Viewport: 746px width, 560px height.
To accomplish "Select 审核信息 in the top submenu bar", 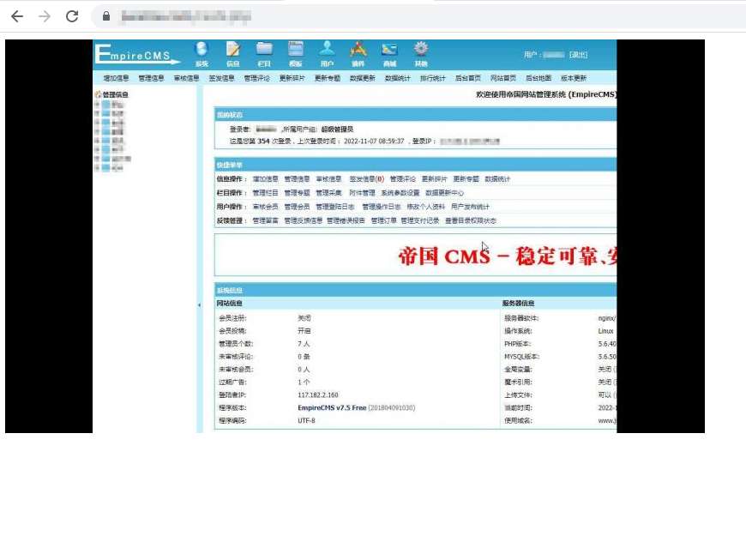I will (187, 78).
